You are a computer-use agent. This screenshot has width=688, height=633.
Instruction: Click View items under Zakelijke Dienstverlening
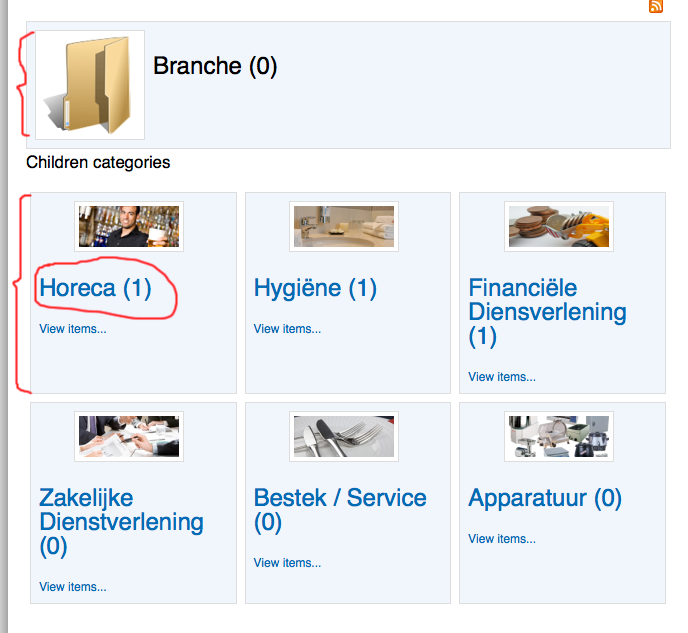(73, 587)
